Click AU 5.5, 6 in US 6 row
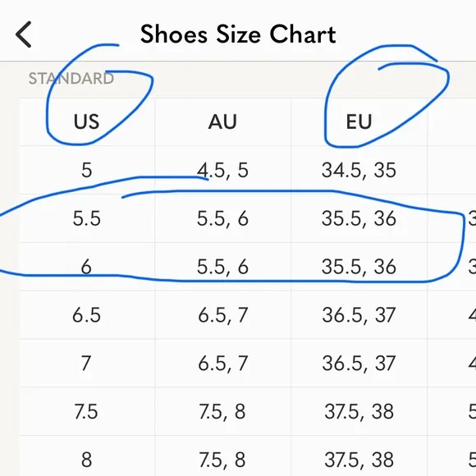The width and height of the screenshot is (476, 476). tap(222, 267)
